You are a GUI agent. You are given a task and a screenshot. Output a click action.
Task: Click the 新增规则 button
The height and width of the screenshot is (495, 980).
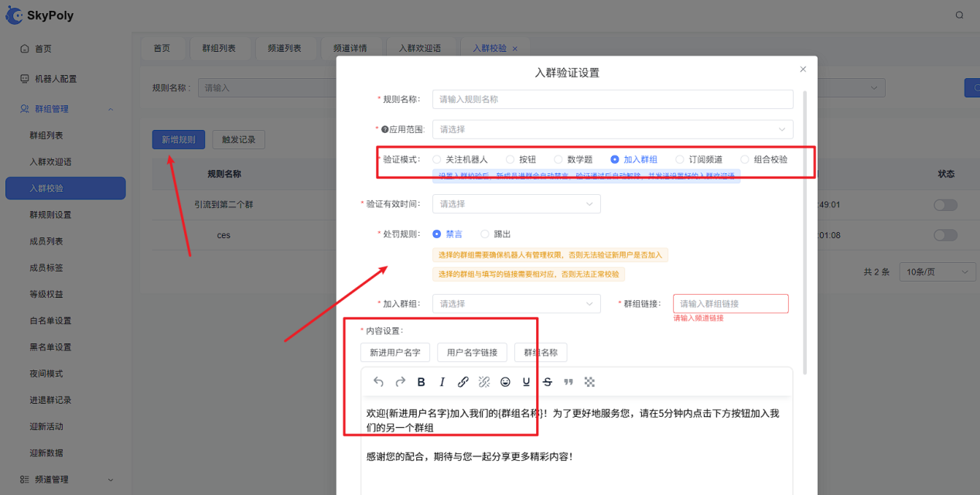pos(179,140)
